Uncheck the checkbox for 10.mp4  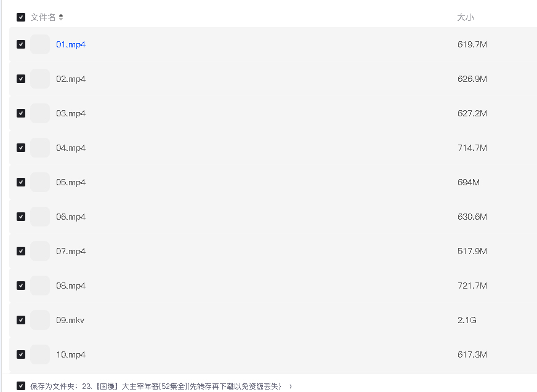point(21,354)
